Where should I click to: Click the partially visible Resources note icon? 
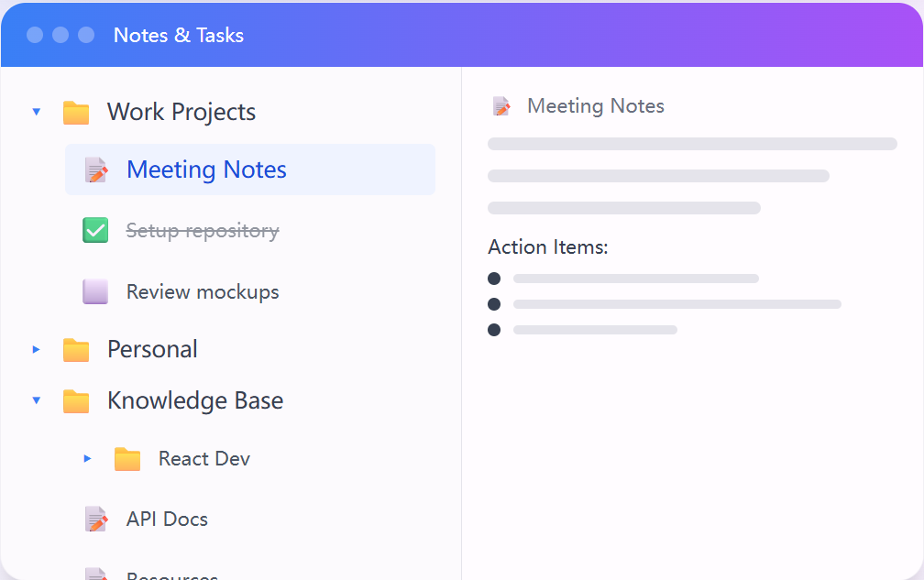coord(95,575)
